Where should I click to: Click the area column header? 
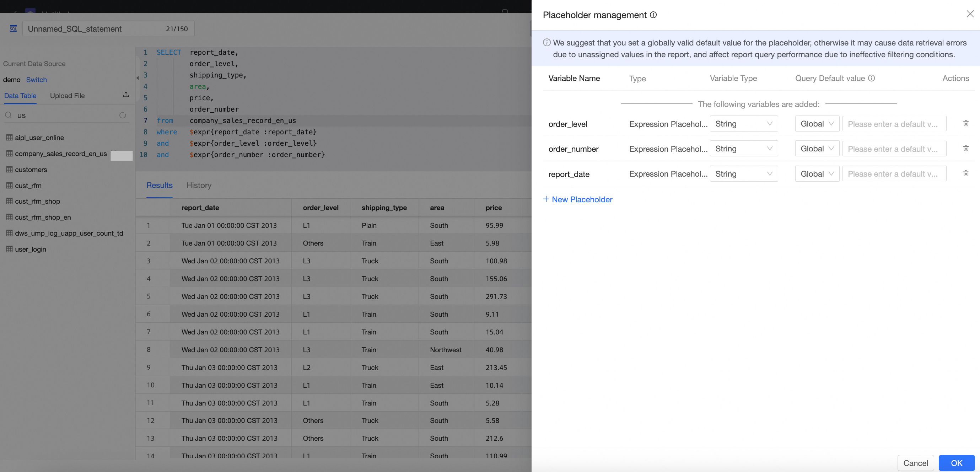437,208
